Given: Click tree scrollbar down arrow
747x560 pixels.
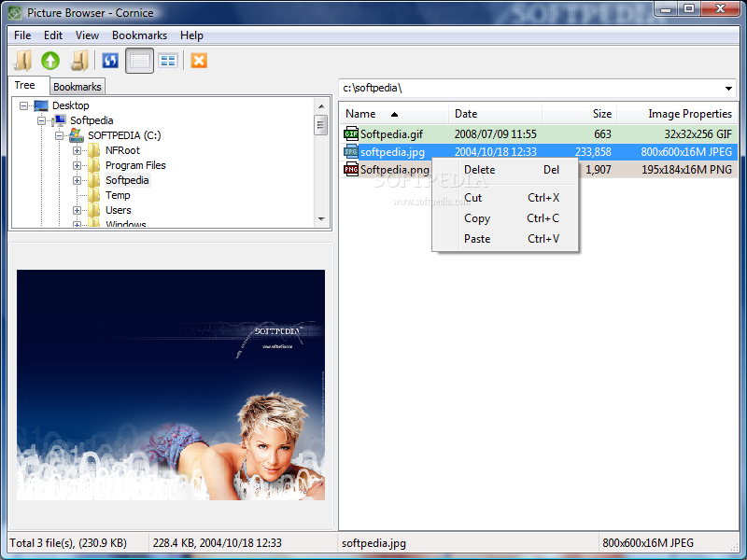Looking at the screenshot, I should (x=321, y=219).
